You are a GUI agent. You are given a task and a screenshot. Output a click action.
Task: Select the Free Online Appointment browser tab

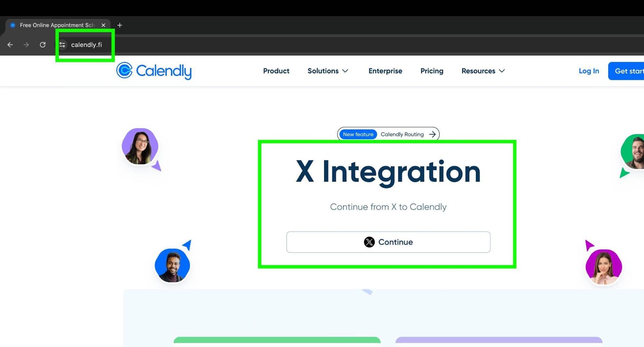point(57,25)
